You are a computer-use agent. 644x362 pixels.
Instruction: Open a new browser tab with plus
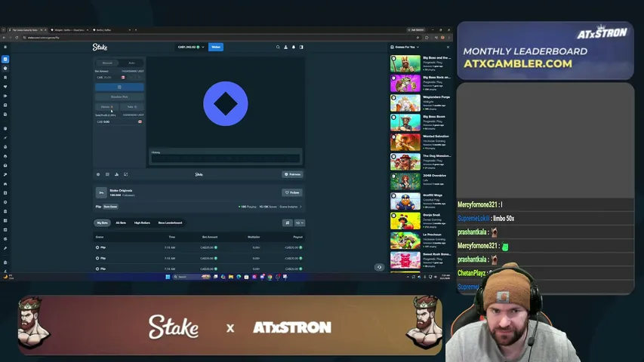(136, 30)
